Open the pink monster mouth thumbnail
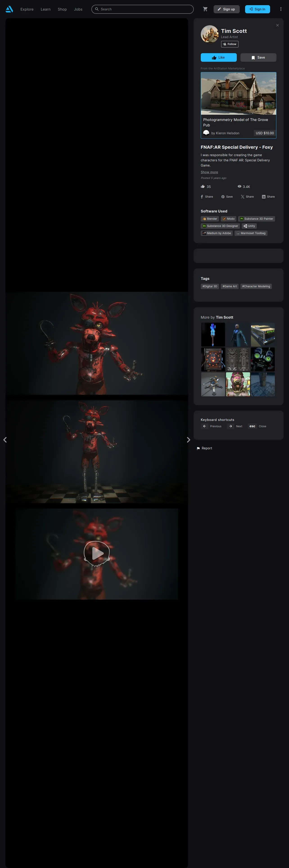Image resolution: width=289 pixels, height=868 pixels. pyautogui.click(x=238, y=384)
